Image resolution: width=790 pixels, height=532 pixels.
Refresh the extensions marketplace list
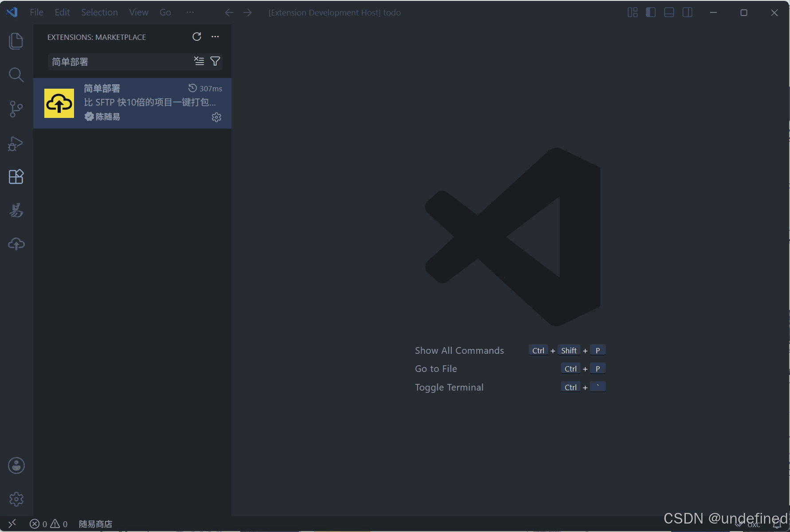pyautogui.click(x=197, y=37)
